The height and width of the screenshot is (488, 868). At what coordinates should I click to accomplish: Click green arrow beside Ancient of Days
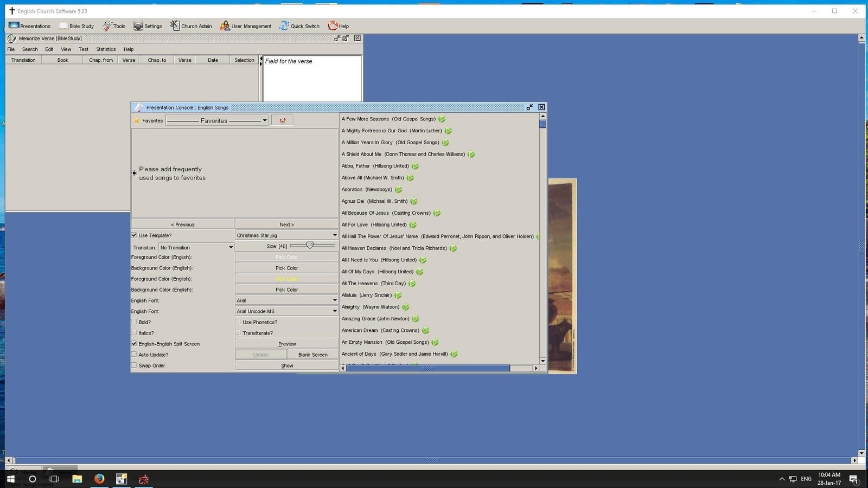tap(454, 354)
